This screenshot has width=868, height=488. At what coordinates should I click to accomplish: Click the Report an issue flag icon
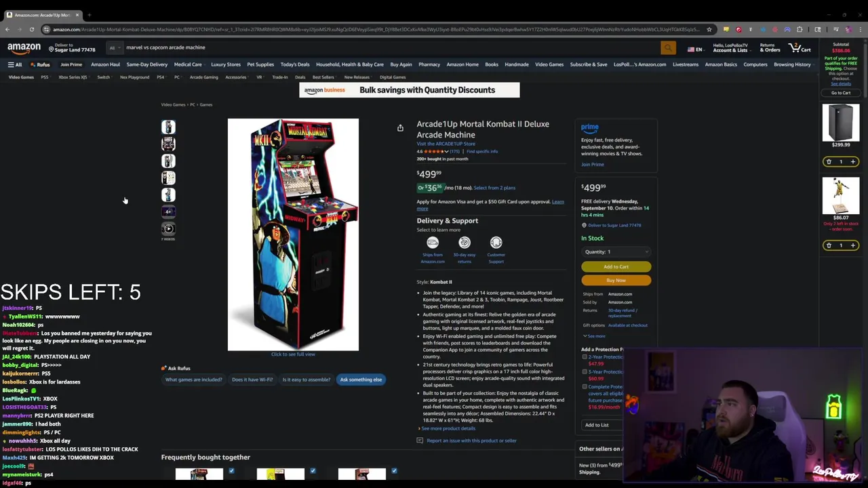point(420,441)
